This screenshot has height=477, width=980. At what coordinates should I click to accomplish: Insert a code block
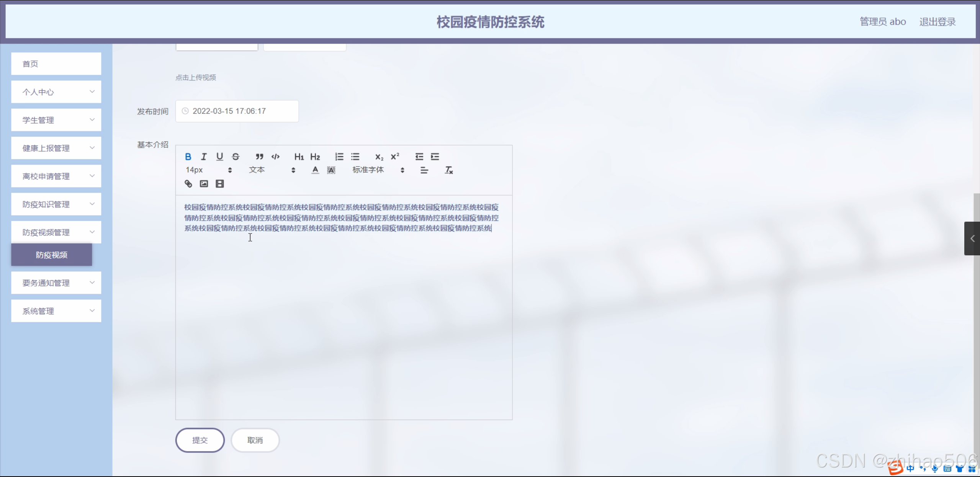[275, 157]
